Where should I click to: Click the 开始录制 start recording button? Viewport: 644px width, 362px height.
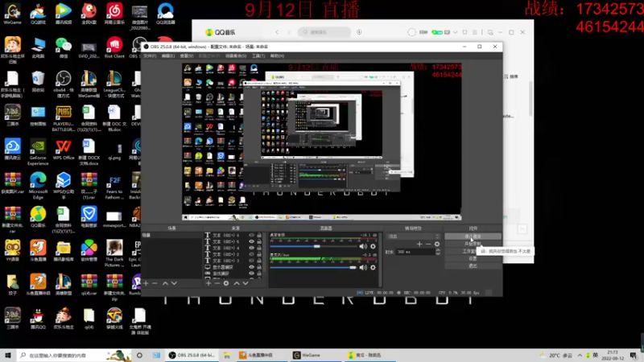pos(473,244)
